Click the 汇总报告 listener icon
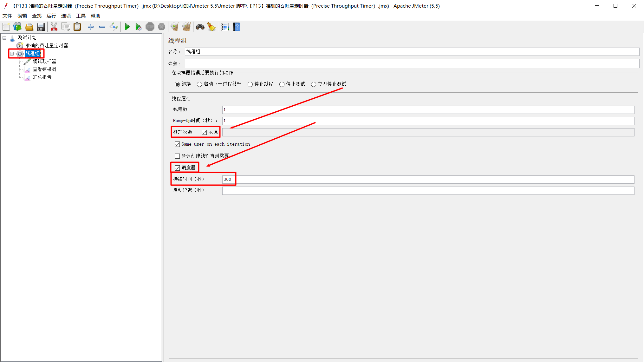 pos(28,77)
